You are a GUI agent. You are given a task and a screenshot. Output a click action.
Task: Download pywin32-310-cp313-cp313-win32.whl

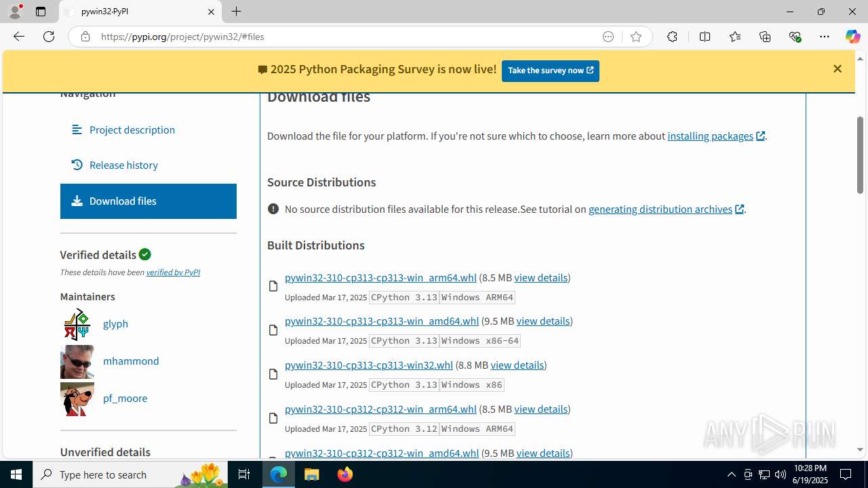[x=369, y=365]
